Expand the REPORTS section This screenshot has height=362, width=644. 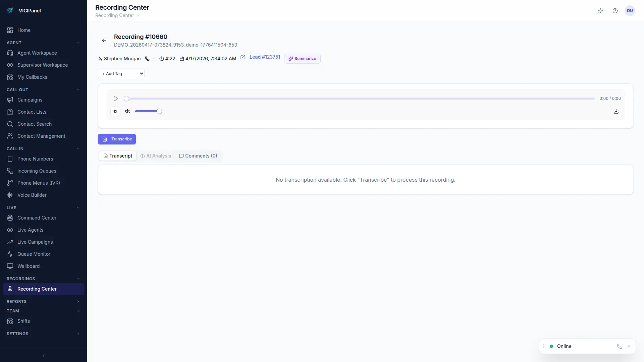point(78,302)
